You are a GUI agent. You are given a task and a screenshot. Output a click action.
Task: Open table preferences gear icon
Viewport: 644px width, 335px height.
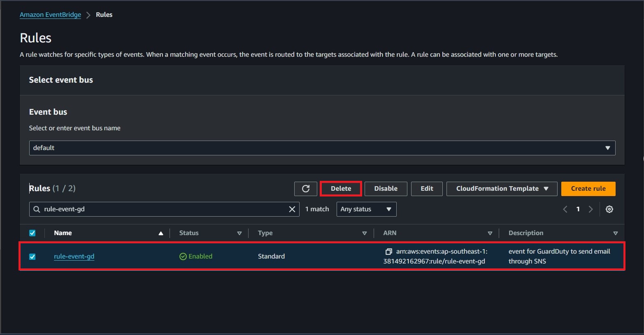coord(609,209)
